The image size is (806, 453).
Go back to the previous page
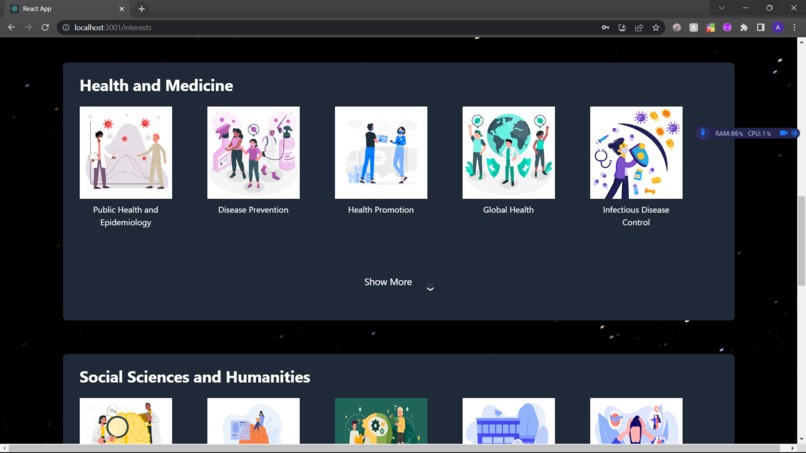coord(11,27)
